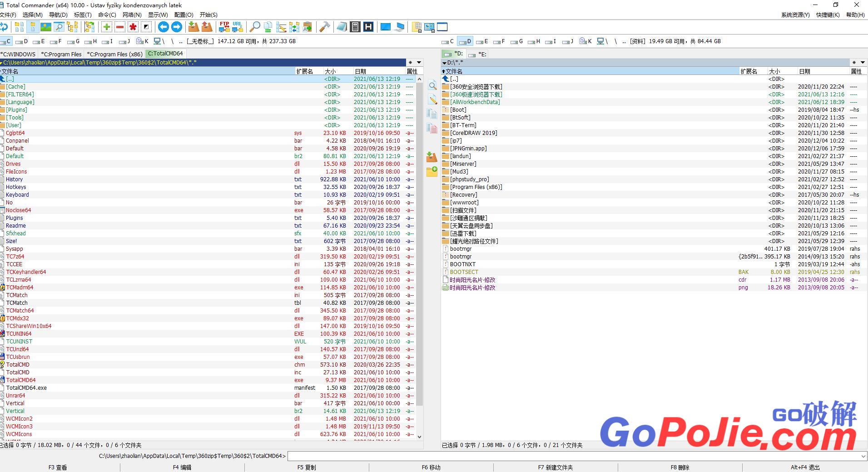Click the down triangle before D:\*.* path

click(444, 63)
